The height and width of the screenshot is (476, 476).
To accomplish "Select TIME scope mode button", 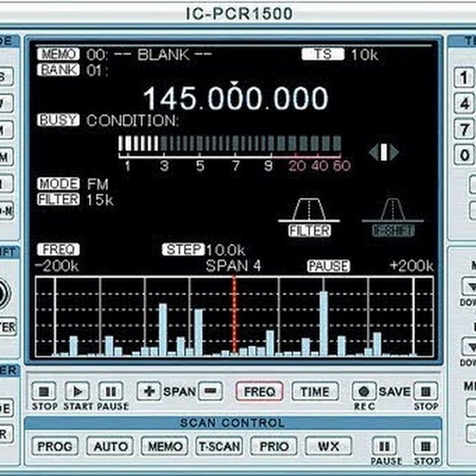I will [x=315, y=391].
